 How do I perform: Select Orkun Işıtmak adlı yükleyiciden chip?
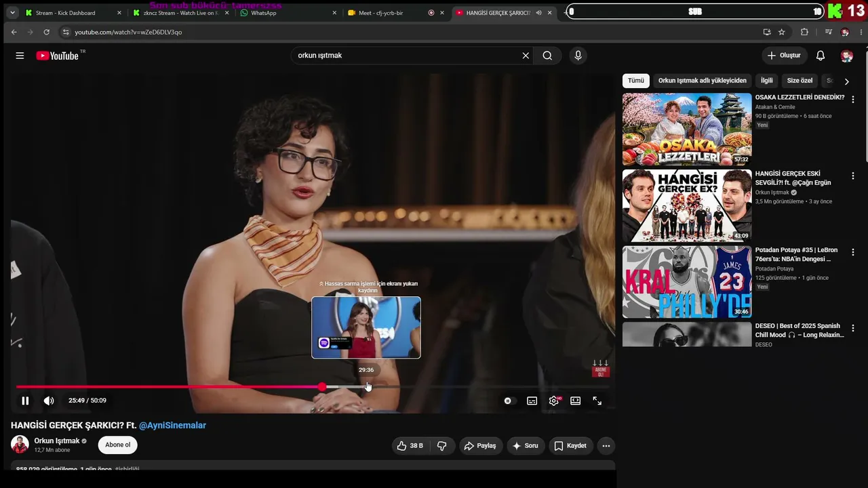coord(703,81)
